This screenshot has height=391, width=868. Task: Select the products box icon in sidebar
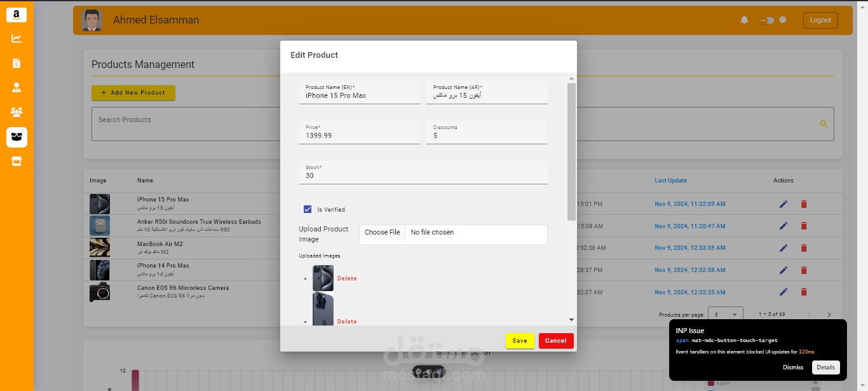(x=17, y=137)
